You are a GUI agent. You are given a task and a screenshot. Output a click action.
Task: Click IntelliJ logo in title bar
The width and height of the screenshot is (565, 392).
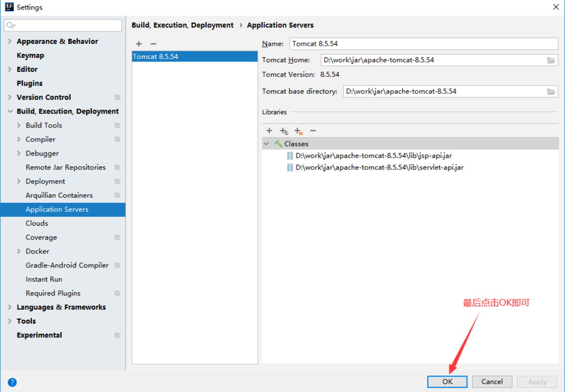(9, 7)
